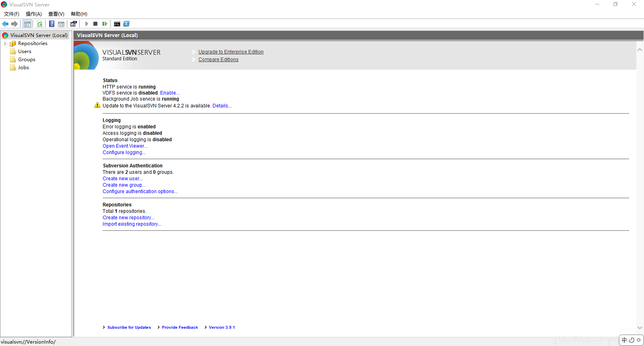
Task: Click Upgrade to Enterprise Edition link
Action: [231, 52]
